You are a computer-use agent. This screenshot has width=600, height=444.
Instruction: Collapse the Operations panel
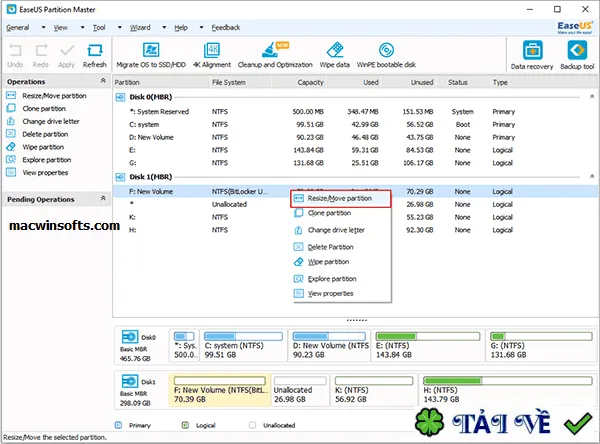click(103, 81)
